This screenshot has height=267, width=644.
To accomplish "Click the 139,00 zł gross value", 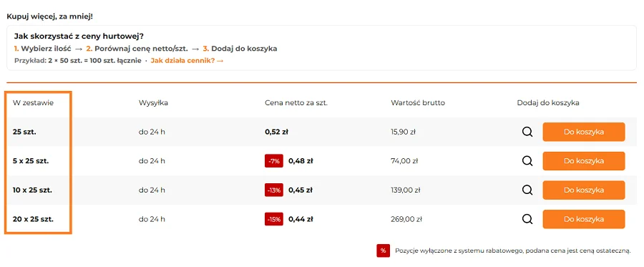I will pyautogui.click(x=406, y=190).
